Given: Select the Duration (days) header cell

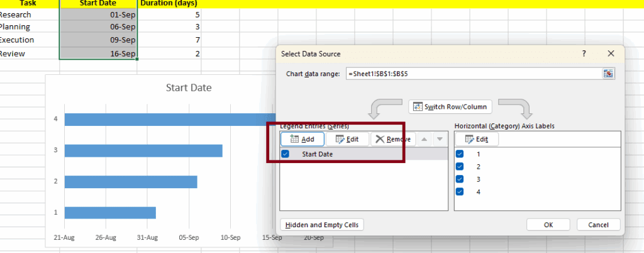Looking at the screenshot, I should tap(169, 3).
